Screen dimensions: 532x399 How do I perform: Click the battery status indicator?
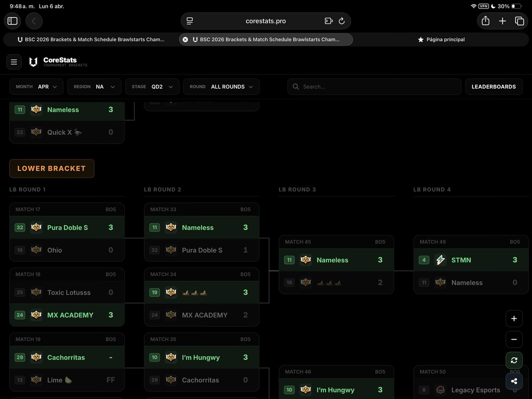point(516,6)
